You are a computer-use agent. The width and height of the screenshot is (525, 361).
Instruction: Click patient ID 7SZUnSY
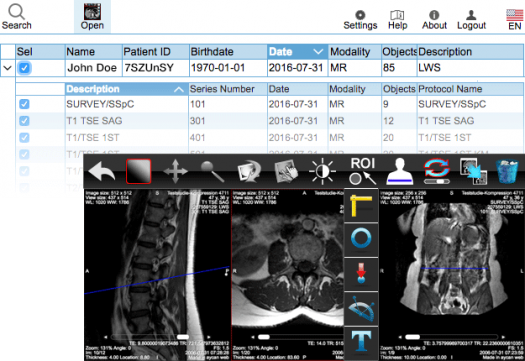click(149, 68)
